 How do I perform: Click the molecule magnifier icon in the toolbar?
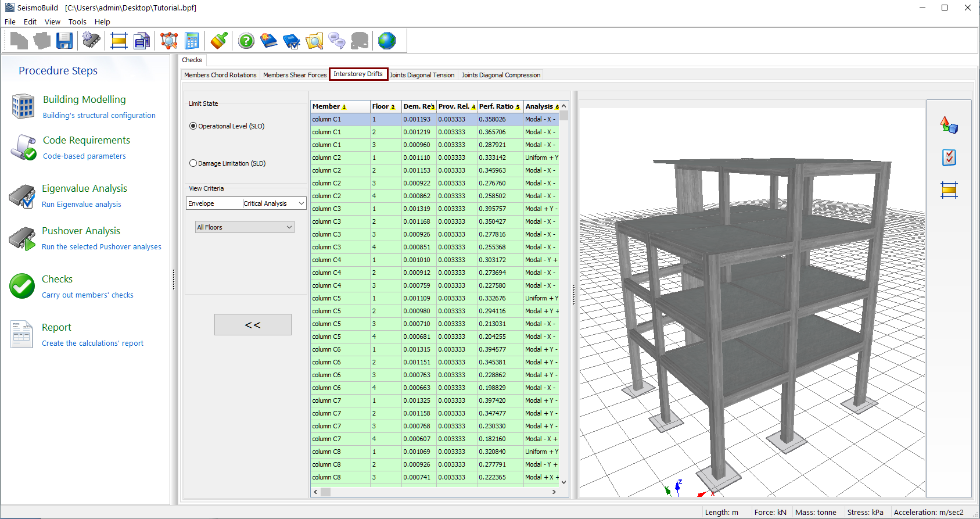pyautogui.click(x=169, y=41)
